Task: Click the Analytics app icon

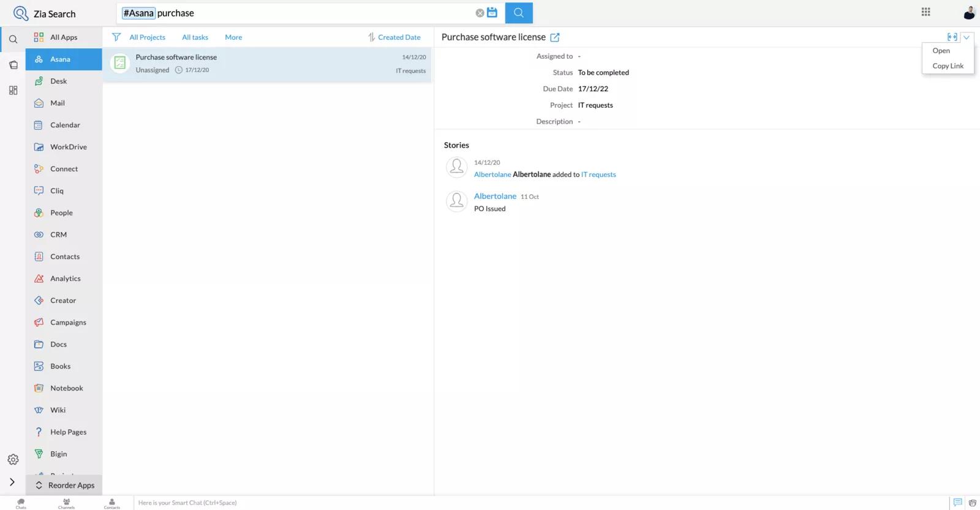Action: (x=39, y=279)
